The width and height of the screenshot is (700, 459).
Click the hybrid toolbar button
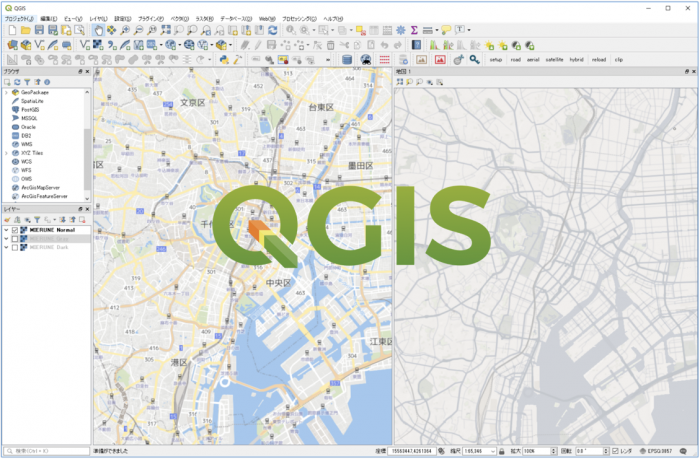[576, 60]
